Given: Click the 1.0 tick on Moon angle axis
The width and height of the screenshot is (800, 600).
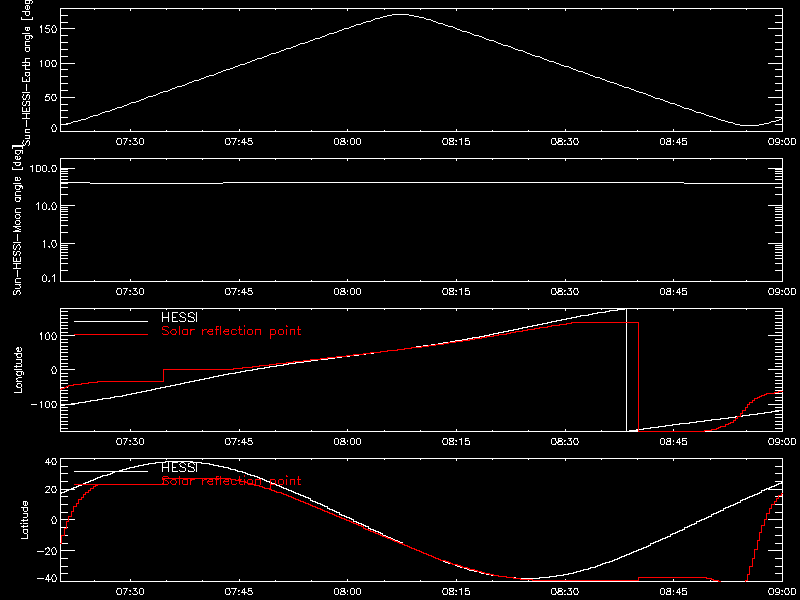Looking at the screenshot, I should point(50,244).
